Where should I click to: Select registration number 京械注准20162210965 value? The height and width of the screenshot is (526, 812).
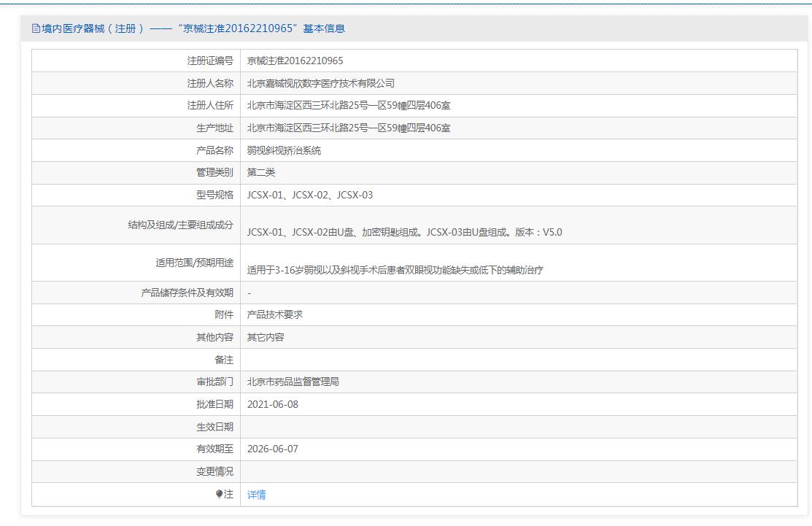tap(295, 61)
